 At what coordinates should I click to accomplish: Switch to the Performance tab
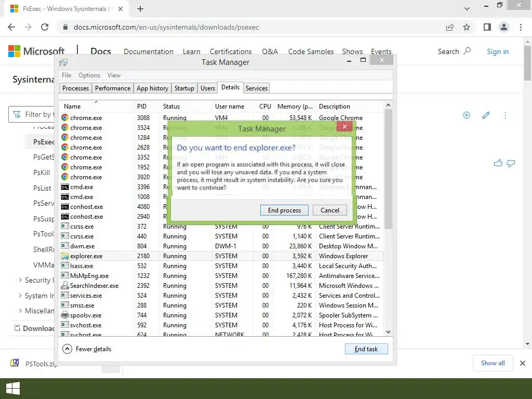(x=113, y=88)
